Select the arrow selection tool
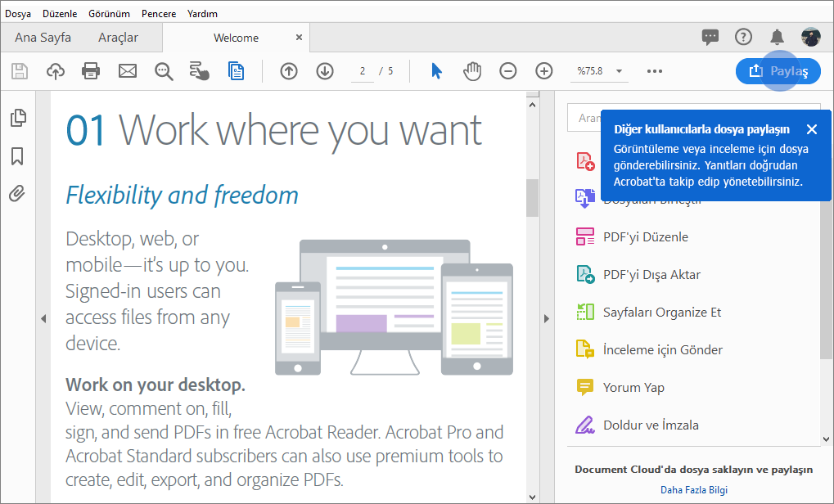 [x=436, y=71]
